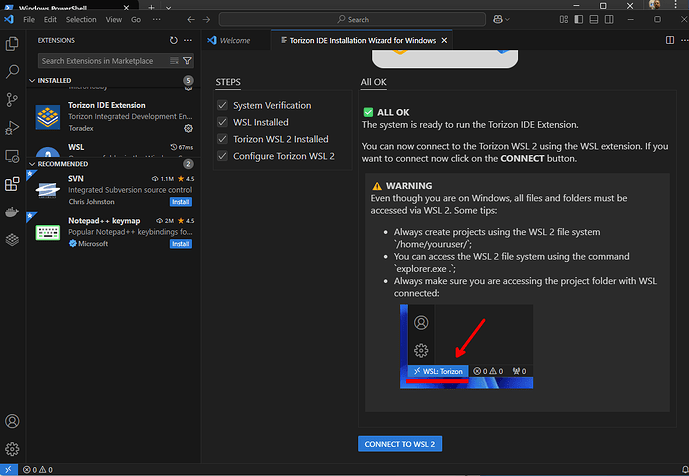This screenshot has height=476, width=689.
Task: Open the Docker view
Action: pos(13,212)
